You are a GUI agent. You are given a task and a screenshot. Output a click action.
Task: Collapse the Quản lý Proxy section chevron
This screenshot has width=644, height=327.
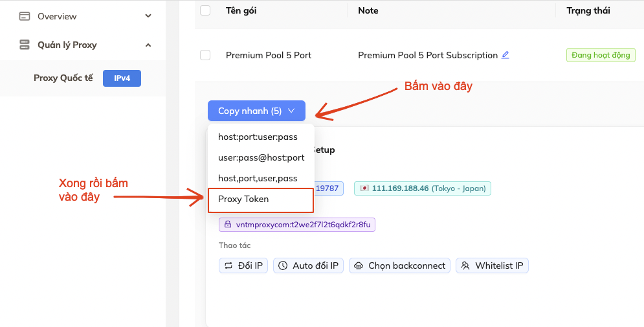[x=148, y=45]
